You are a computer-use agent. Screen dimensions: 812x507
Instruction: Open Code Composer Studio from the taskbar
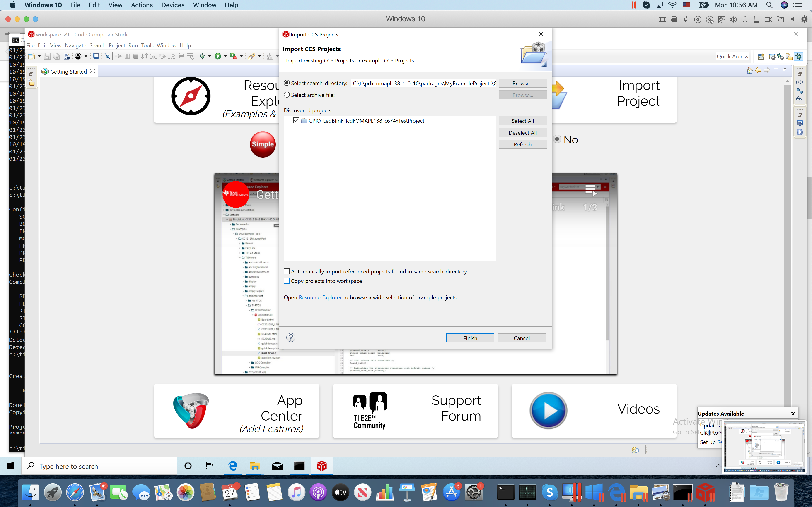(x=321, y=466)
